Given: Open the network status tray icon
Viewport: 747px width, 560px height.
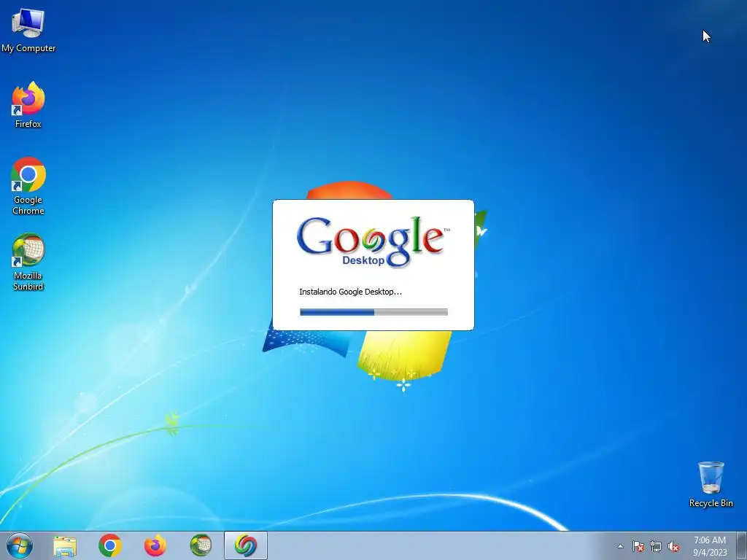Looking at the screenshot, I should [656, 546].
